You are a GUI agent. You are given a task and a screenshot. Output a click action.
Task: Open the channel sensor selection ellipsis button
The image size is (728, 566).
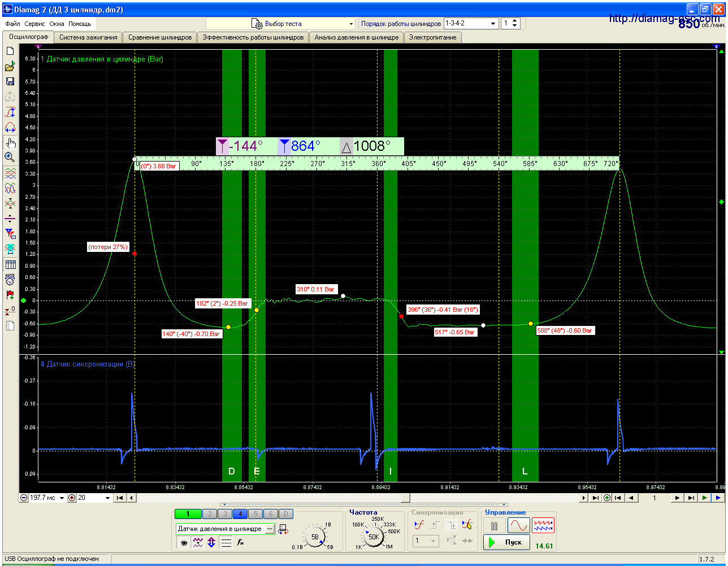pyautogui.click(x=270, y=529)
